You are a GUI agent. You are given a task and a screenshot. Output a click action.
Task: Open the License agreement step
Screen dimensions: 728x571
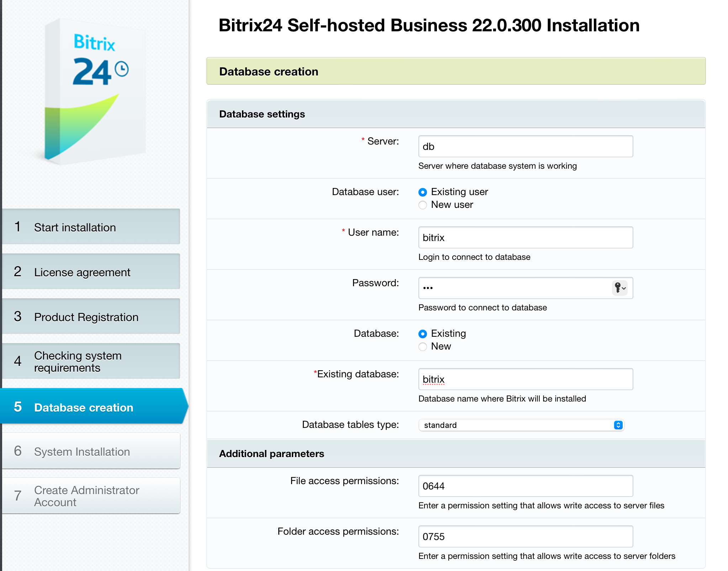tap(91, 272)
